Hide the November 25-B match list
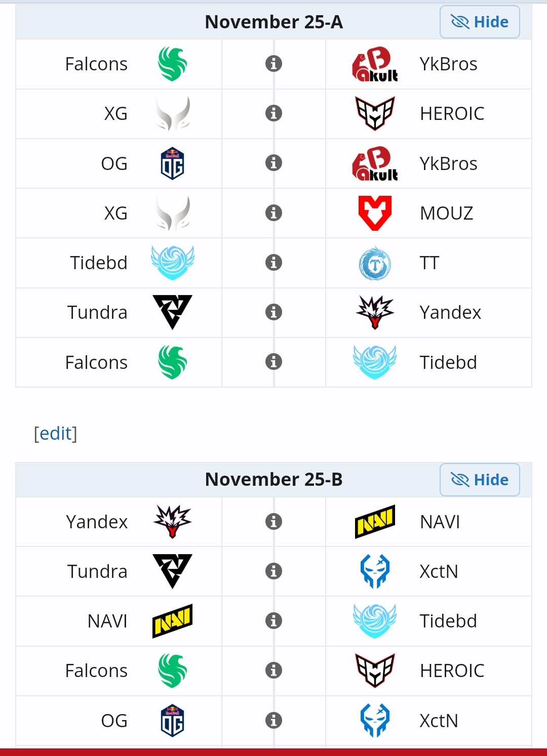Viewport: 547px width, 756px height. point(479,479)
